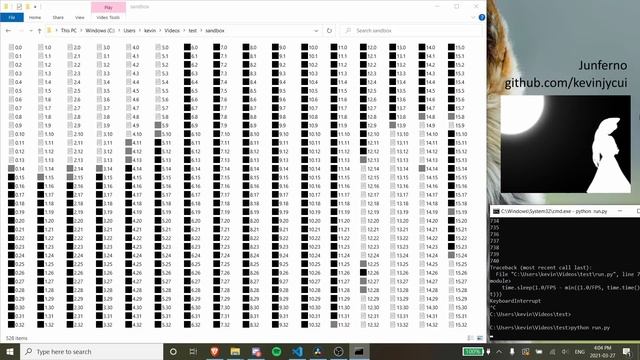Select file 0.32 in the list
The width and height of the screenshot is (640, 360).
16,325
